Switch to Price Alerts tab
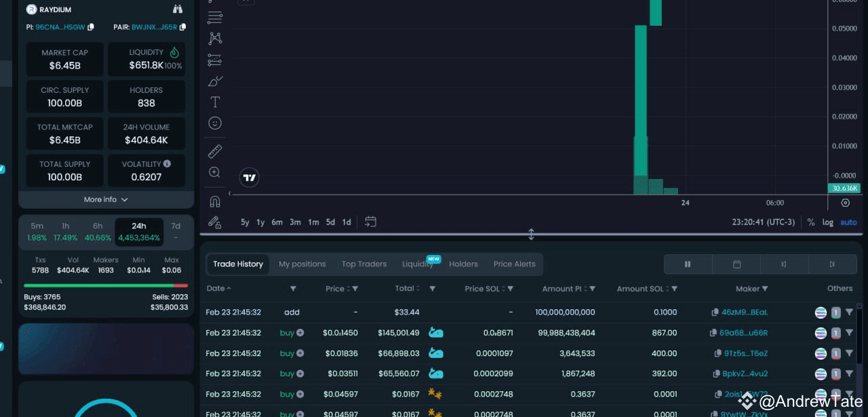868x417 pixels. point(515,264)
